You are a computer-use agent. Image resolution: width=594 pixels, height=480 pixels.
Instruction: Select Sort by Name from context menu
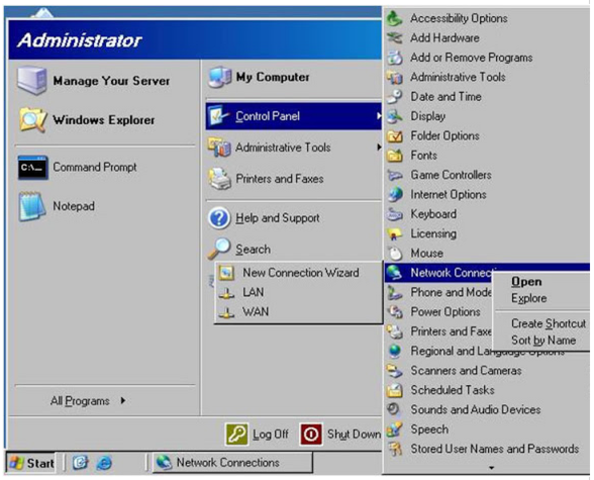pyautogui.click(x=543, y=340)
